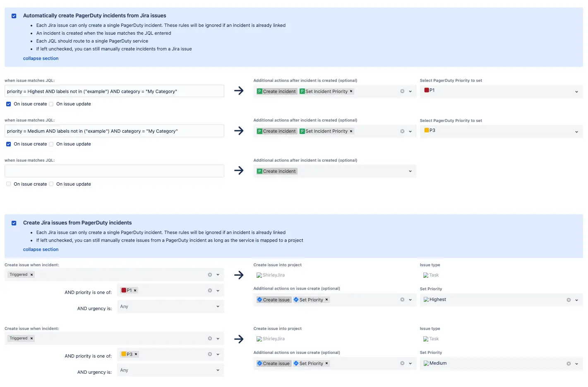Remove the P3 tag from priority filter
The image size is (588, 387).
pyautogui.click(x=136, y=354)
